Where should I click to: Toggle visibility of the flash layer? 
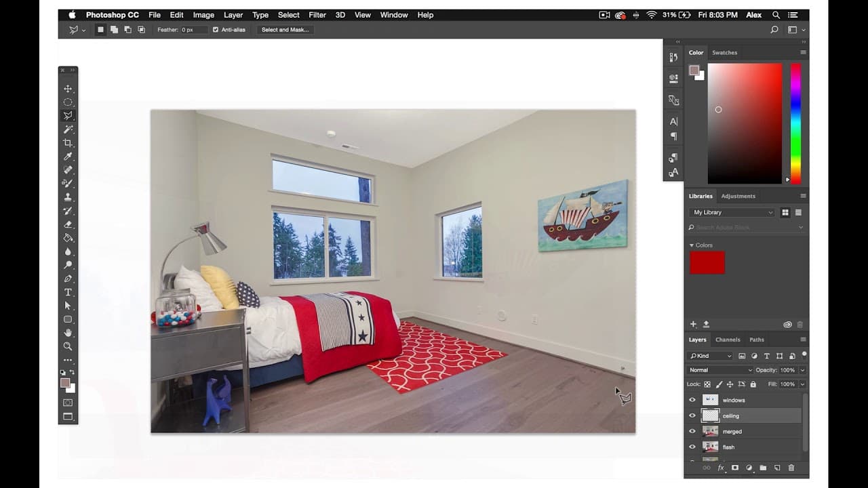[x=692, y=447]
